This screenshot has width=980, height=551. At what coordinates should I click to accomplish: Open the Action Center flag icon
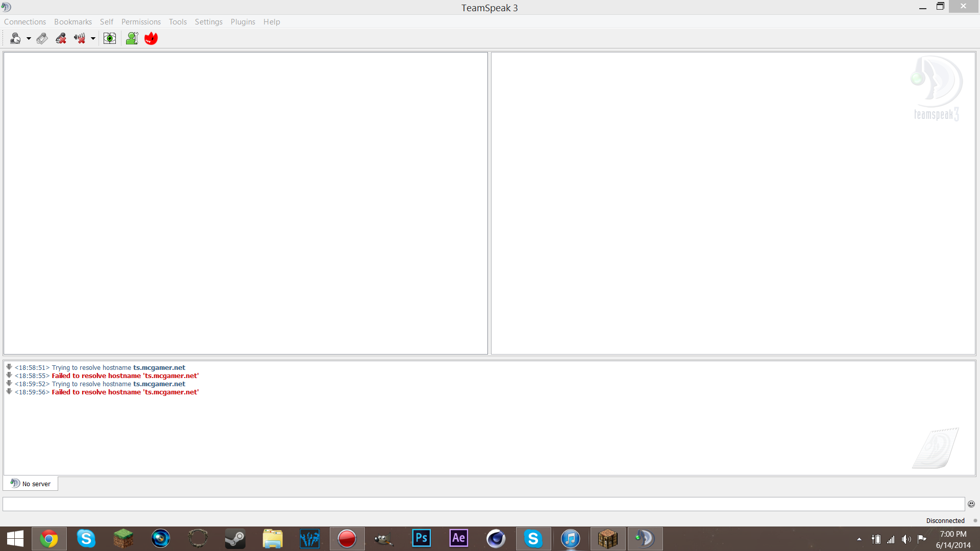(x=922, y=539)
